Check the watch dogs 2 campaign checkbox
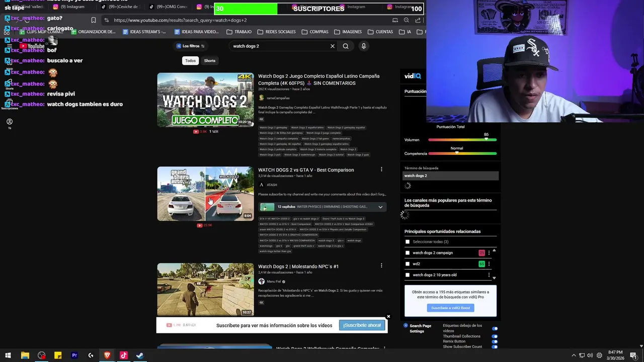This screenshot has width=644, height=362. coord(408,253)
